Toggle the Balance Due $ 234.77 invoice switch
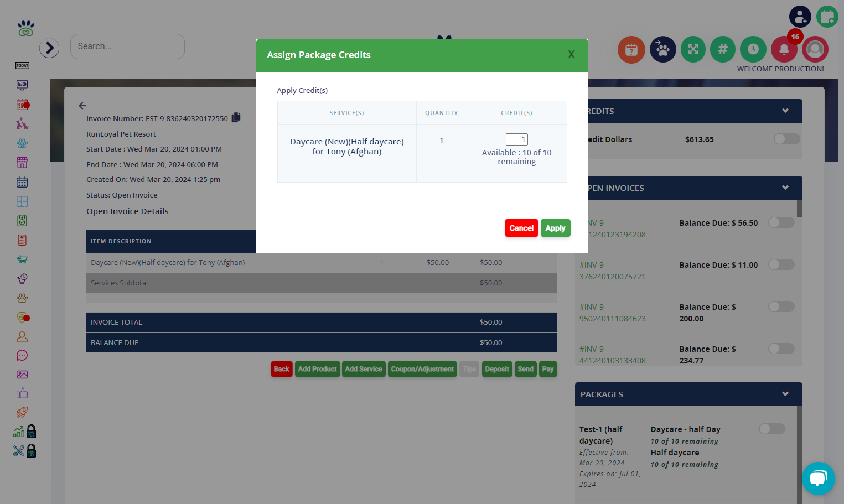 coord(781,349)
